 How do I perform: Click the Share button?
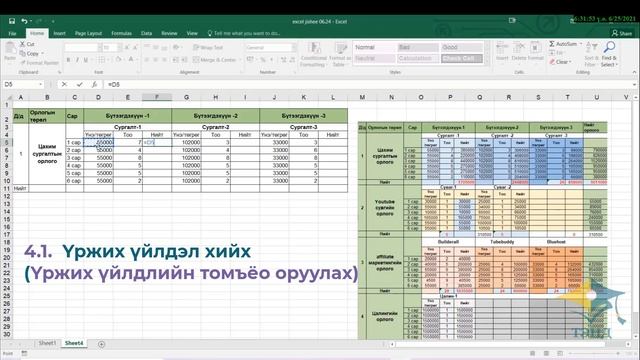click(x=622, y=33)
